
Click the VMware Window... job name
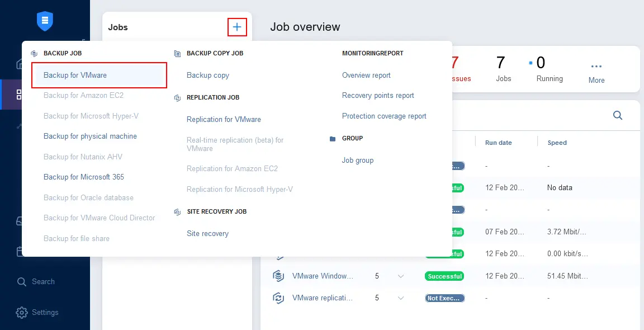coord(323,276)
